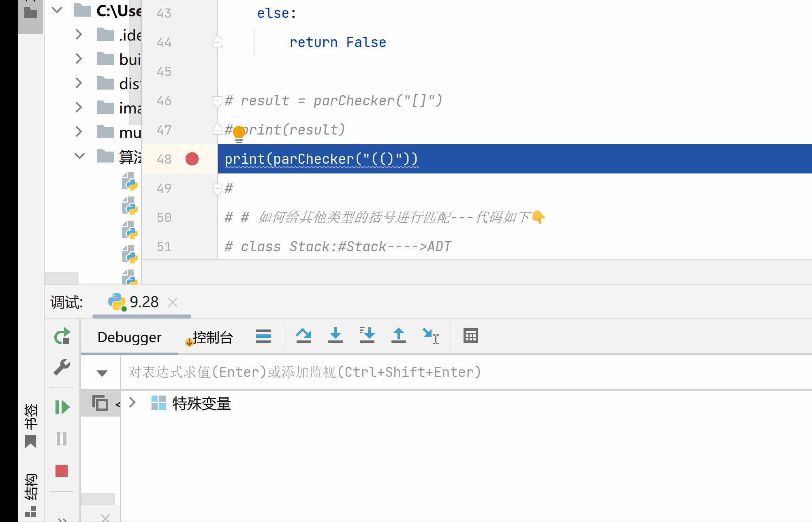Stop debugging with red square
Viewport: 812px width, 522px height.
point(62,471)
